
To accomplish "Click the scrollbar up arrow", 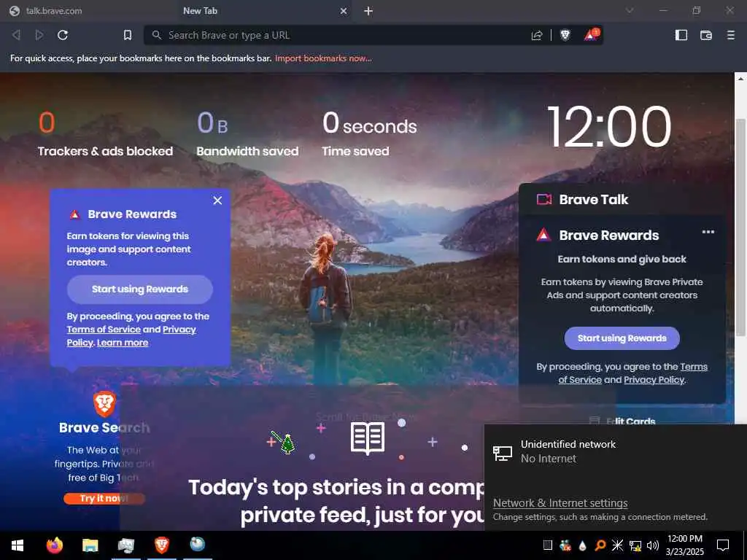I will 740,78.
